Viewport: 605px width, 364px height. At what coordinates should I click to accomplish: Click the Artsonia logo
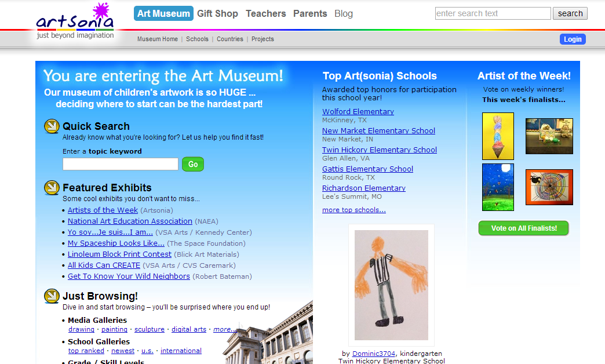(75, 21)
